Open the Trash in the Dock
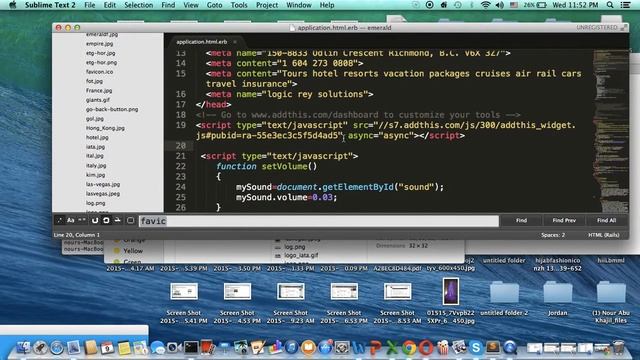The width and height of the screenshot is (640, 360). [619, 347]
